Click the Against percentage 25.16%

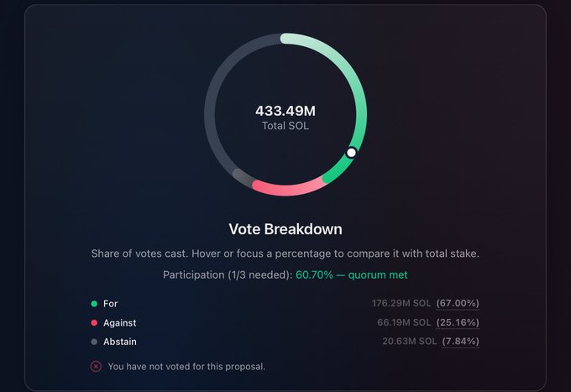[x=458, y=322]
